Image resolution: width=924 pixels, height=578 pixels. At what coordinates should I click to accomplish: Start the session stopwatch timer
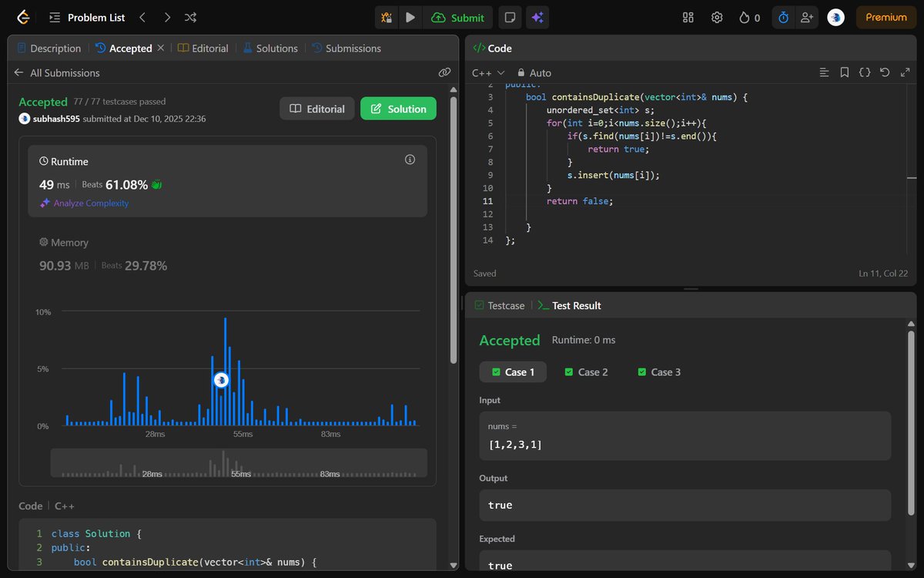782,17
